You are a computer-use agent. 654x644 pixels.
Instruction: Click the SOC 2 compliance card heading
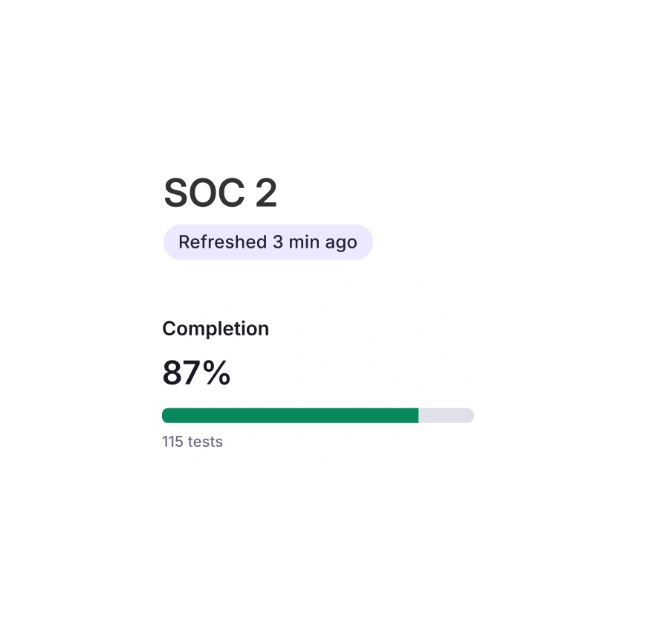[220, 192]
